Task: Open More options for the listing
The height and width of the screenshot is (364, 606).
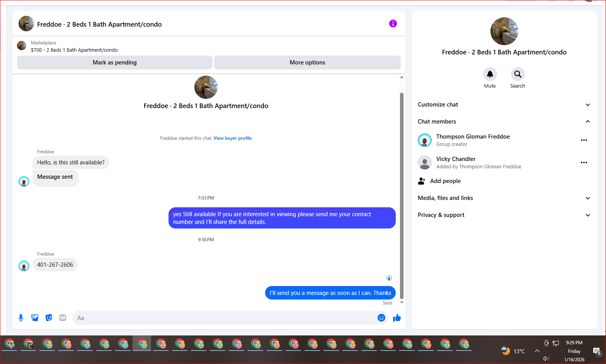Action: tap(307, 63)
